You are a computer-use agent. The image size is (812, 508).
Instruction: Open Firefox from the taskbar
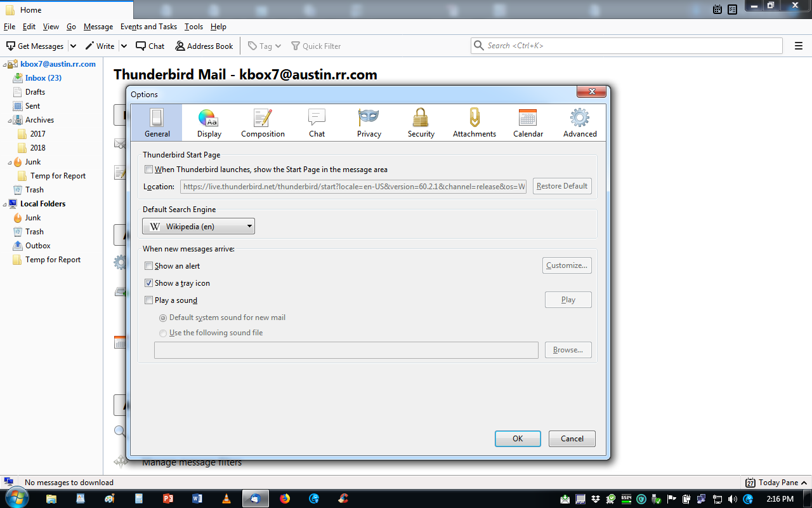(284, 498)
